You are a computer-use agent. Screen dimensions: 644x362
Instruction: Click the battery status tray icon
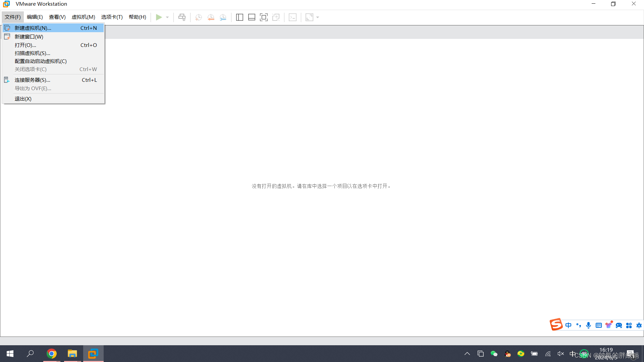[534, 354]
